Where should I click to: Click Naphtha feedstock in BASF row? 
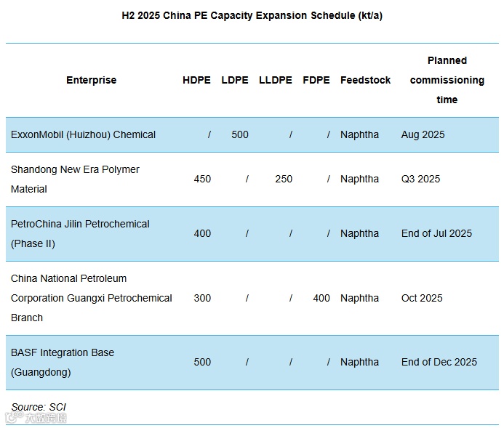359,362
